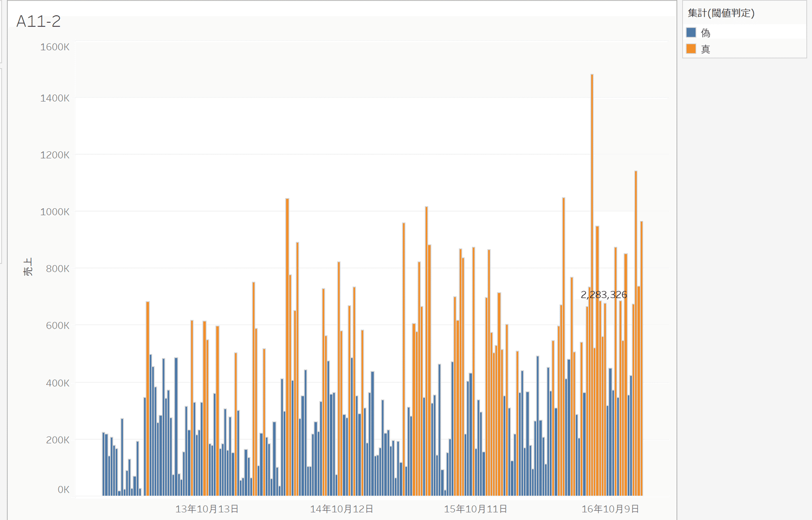Image resolution: width=812 pixels, height=520 pixels.
Task: Click the 1200K axis label
Action: (55, 155)
